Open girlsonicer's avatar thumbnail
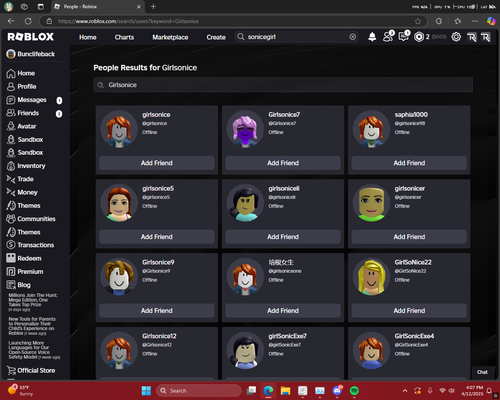This screenshot has height=400, width=500. [371, 203]
